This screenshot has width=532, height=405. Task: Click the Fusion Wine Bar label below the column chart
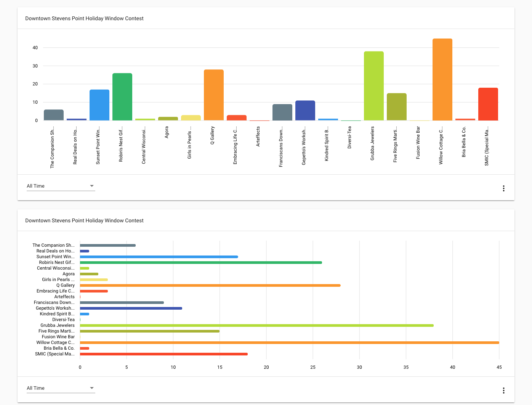pyautogui.click(x=418, y=143)
